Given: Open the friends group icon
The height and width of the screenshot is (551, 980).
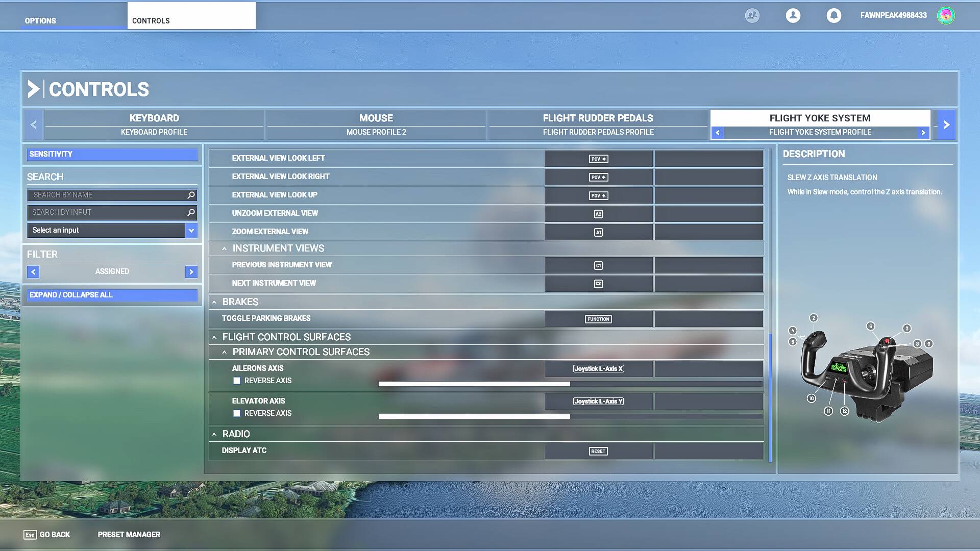Looking at the screenshot, I should (752, 15).
